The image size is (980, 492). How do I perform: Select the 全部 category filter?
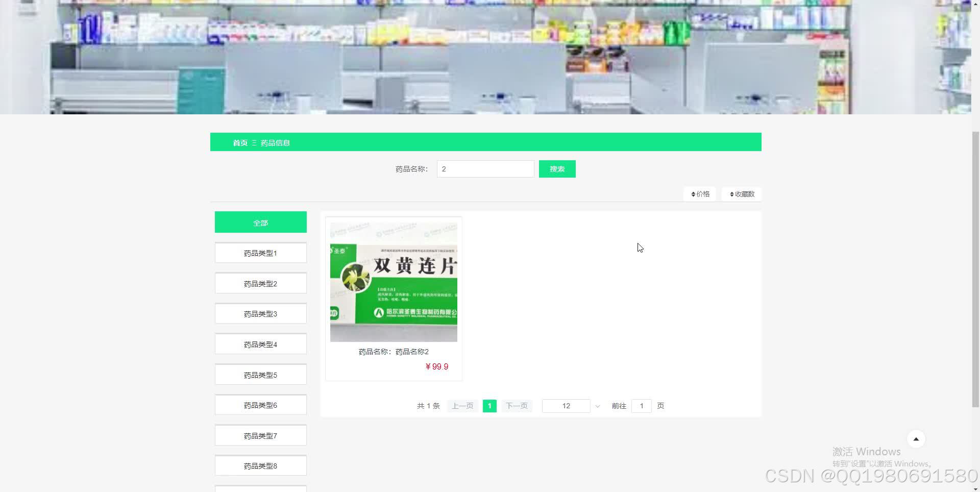(x=260, y=222)
